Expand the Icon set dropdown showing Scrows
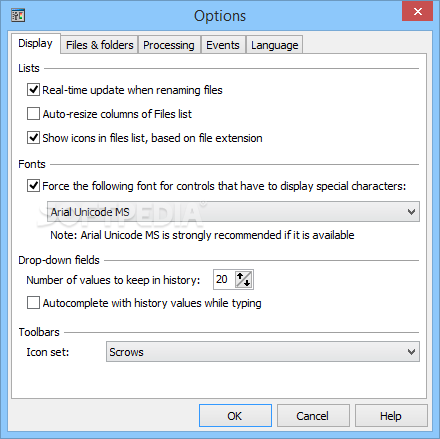 pos(263,352)
